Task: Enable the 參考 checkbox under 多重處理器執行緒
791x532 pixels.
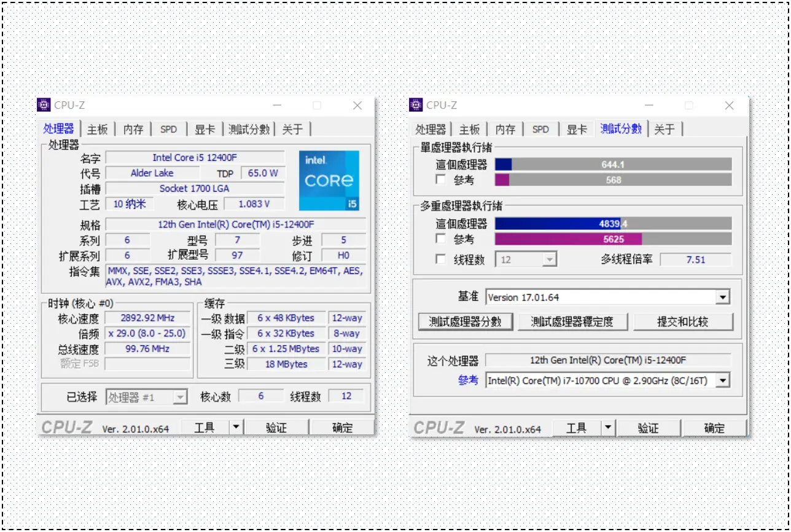Action: [440, 238]
